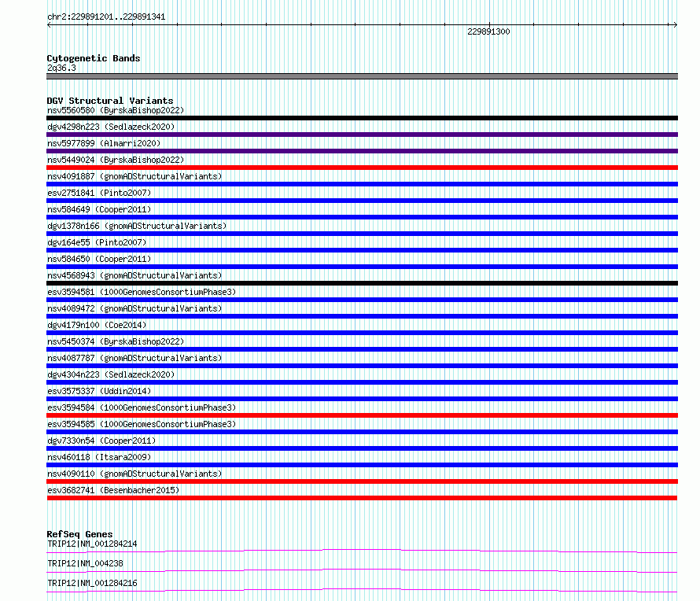Click the blue bar under dgv4179n100
700x601 pixels.
362,333
